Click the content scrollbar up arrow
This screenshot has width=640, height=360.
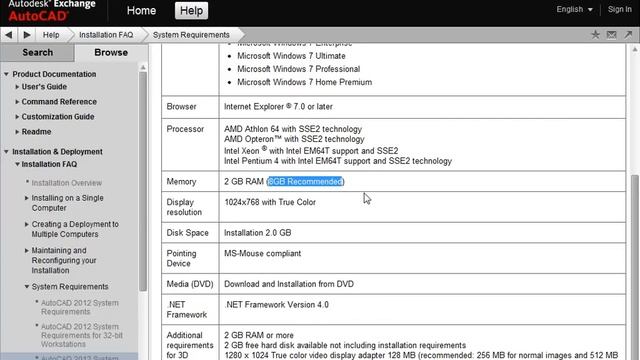[635, 49]
